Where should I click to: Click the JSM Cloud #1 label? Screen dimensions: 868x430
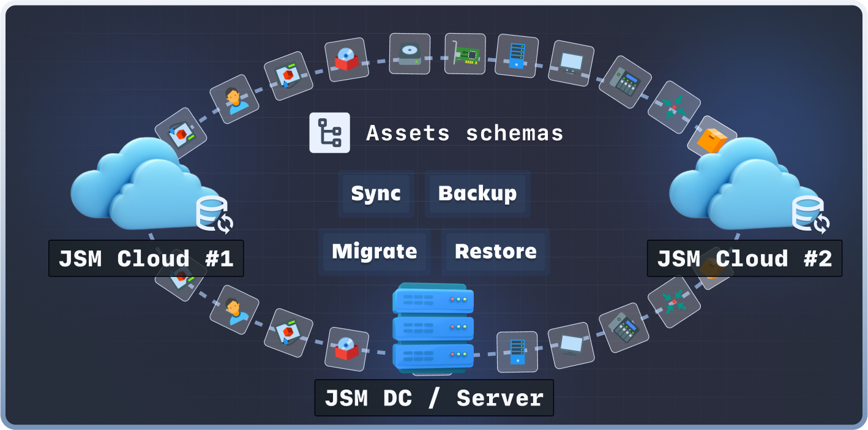click(x=146, y=258)
